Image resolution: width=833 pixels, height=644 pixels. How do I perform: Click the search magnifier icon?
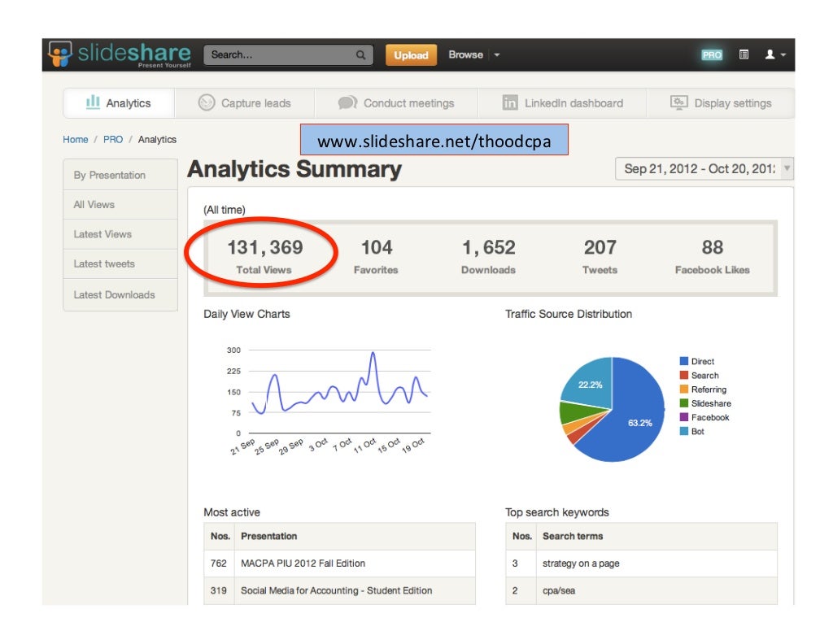[x=360, y=54]
